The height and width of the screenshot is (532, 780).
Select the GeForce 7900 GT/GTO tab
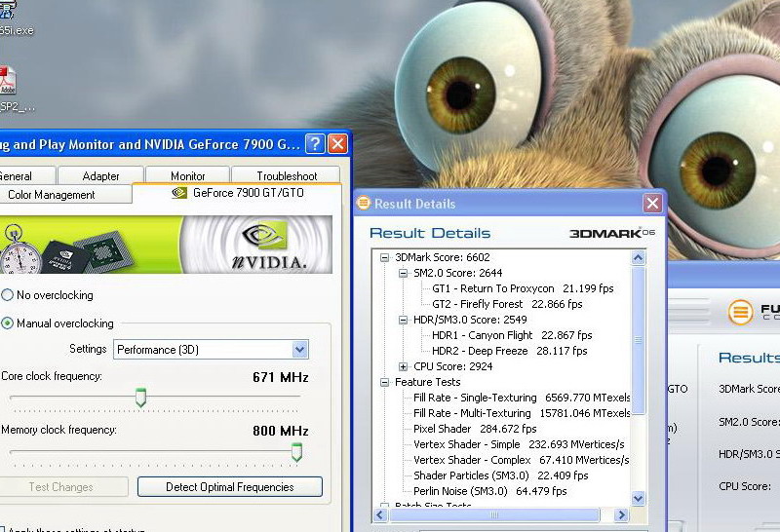coord(237,192)
